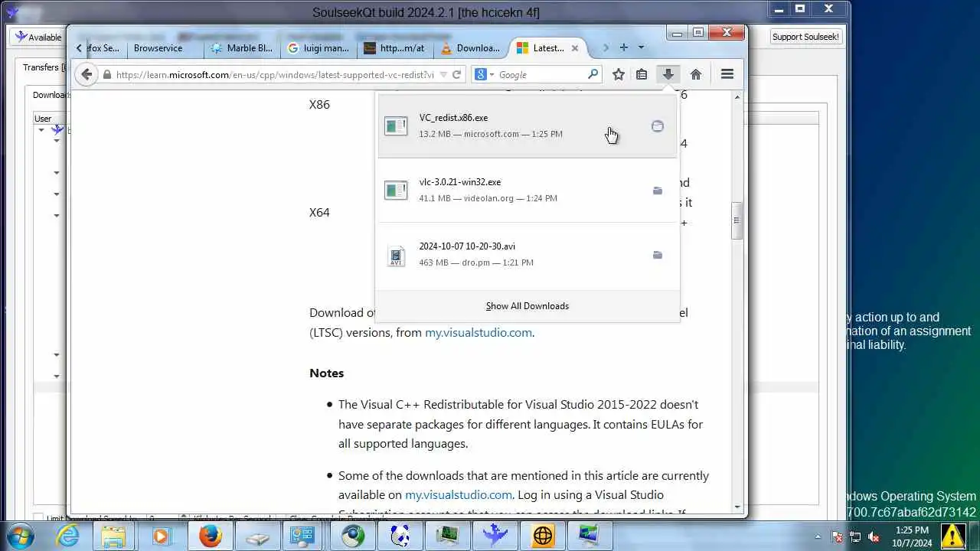Click the AVI file type icon
Viewport: 980px width, 551px height.
[x=396, y=256]
